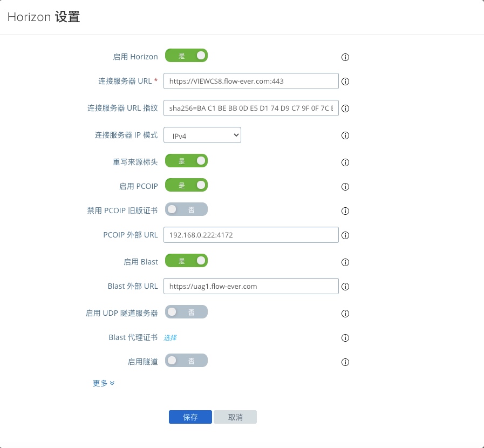The width and height of the screenshot is (484, 448).
Task: Show info for 启用 UDP 隧道服务器
Action: [345, 314]
